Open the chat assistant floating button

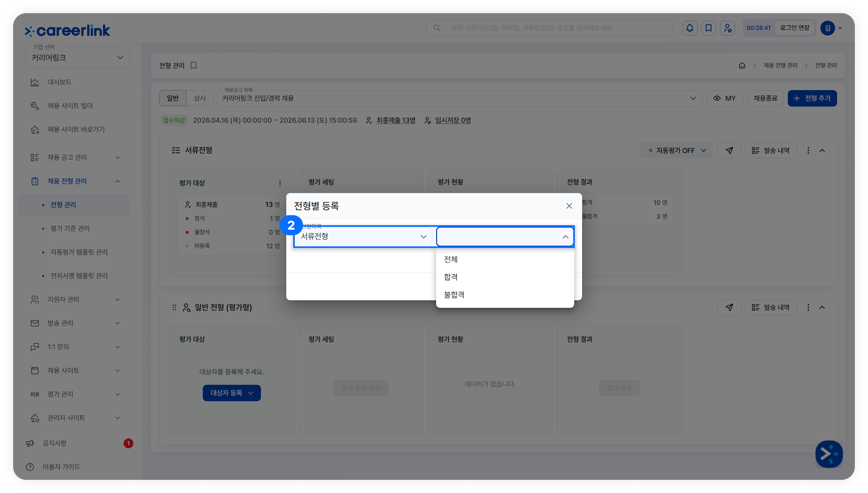[x=829, y=454]
